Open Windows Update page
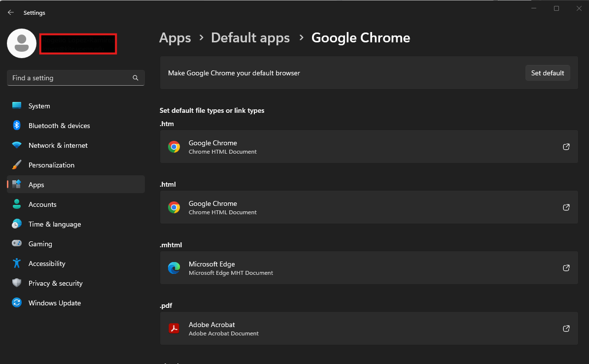The height and width of the screenshot is (364, 589). coord(76,303)
